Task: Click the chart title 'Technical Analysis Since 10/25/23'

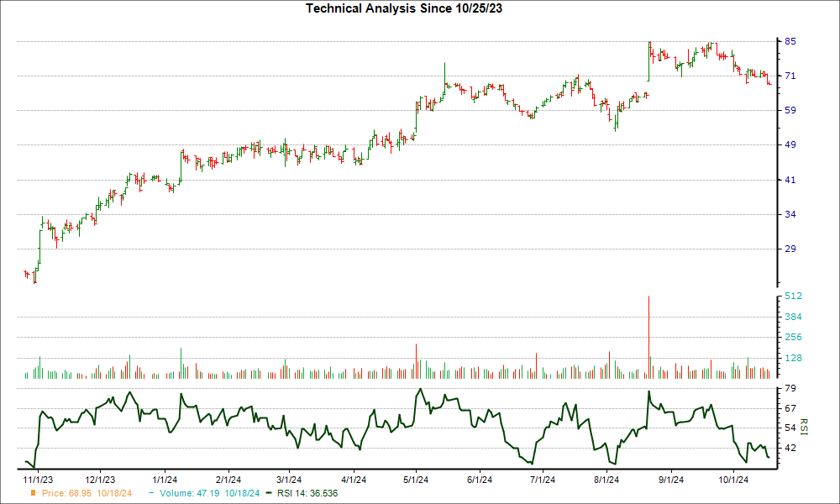Action: (x=404, y=8)
